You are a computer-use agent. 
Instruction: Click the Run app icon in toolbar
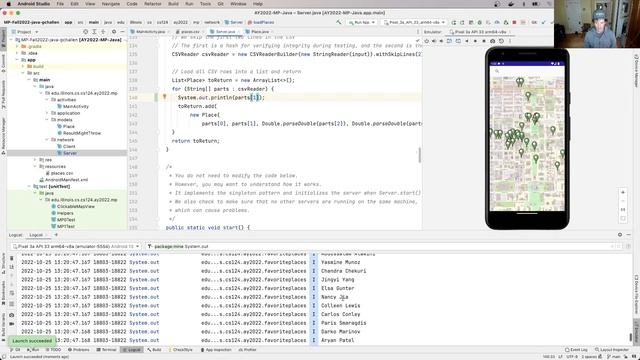click(x=453, y=22)
